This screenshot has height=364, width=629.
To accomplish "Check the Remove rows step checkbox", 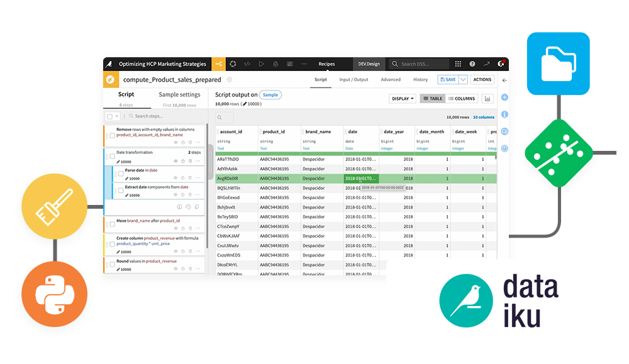I will click(113, 136).
